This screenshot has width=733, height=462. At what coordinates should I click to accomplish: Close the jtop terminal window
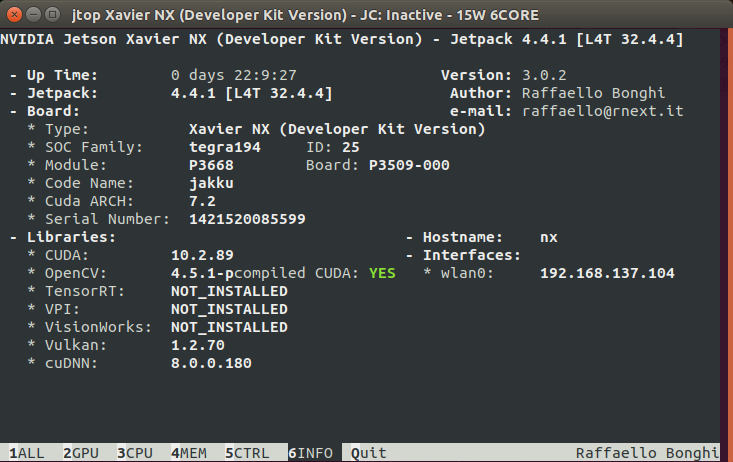(x=14, y=14)
